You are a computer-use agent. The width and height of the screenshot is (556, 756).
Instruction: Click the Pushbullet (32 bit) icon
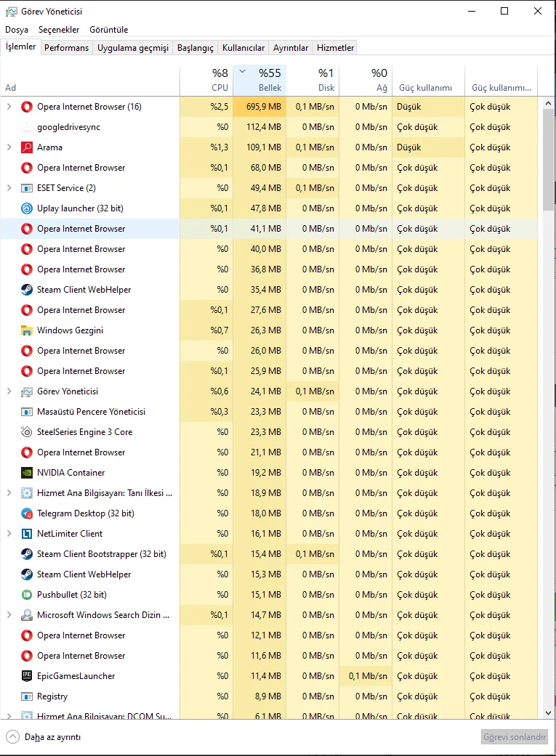tap(27, 595)
